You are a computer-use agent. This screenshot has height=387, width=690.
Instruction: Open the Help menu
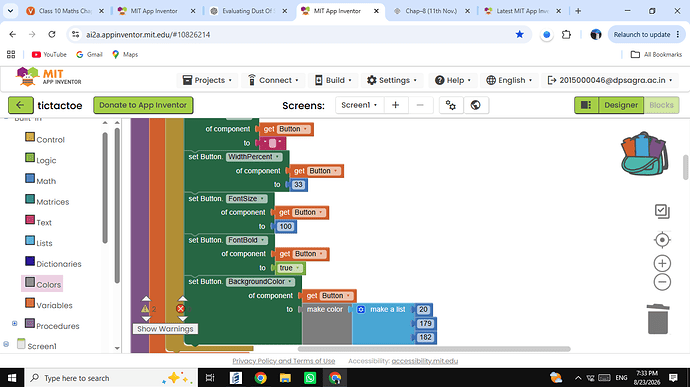click(x=452, y=80)
